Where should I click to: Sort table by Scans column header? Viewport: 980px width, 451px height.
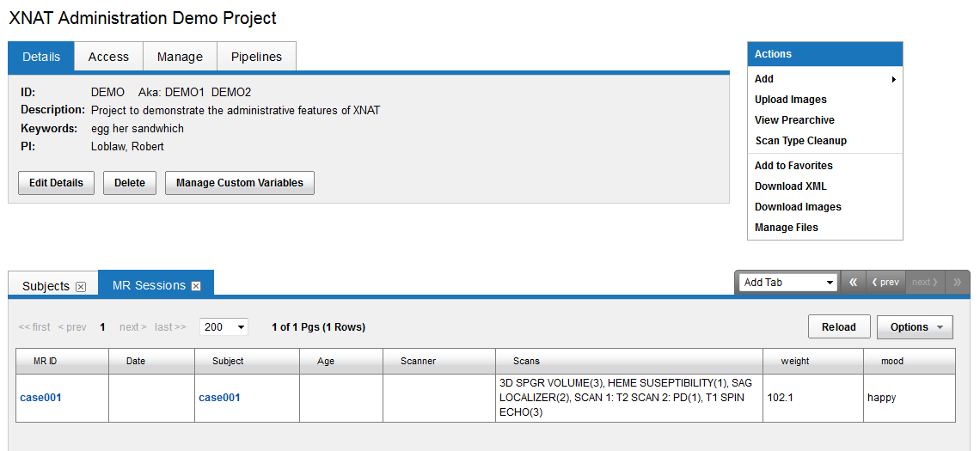[526, 361]
